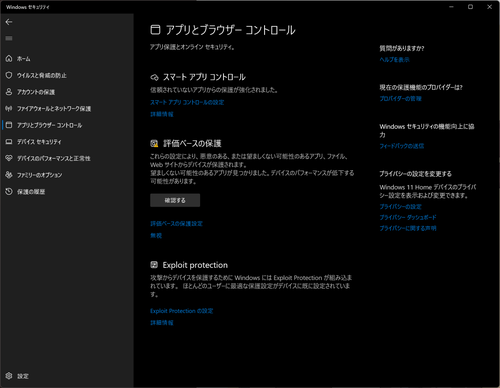Open プロバイダーの管理 link

point(400,99)
